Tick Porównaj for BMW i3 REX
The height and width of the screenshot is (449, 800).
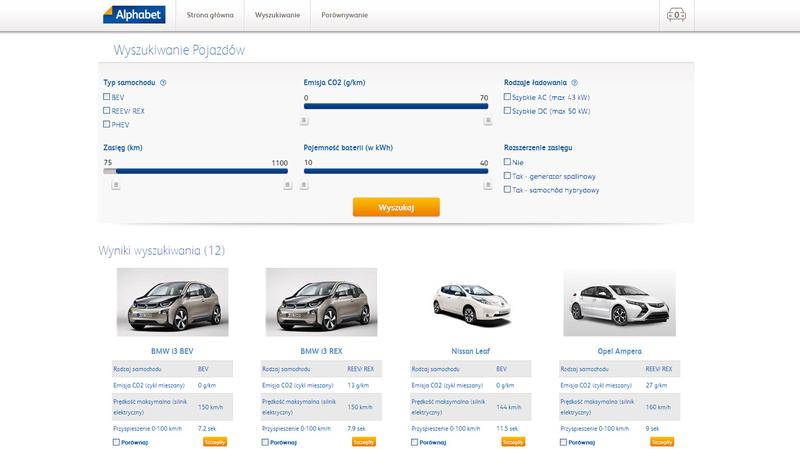click(265, 442)
